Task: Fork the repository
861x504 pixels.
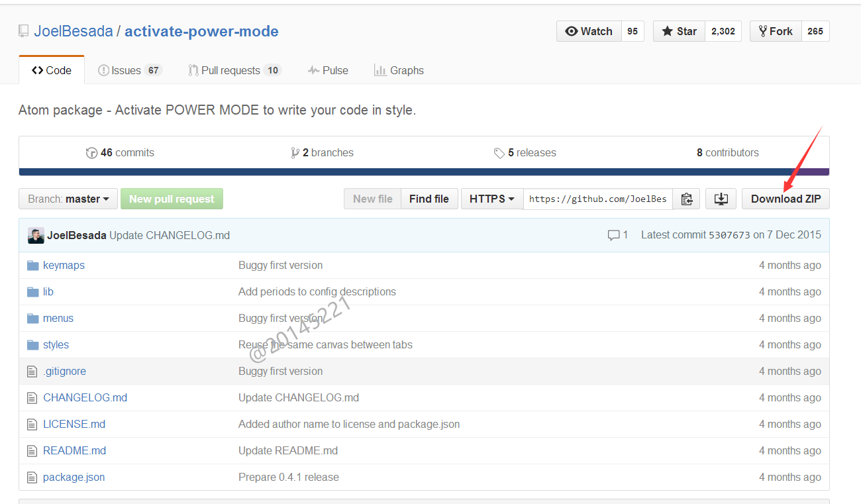Action: click(x=776, y=31)
